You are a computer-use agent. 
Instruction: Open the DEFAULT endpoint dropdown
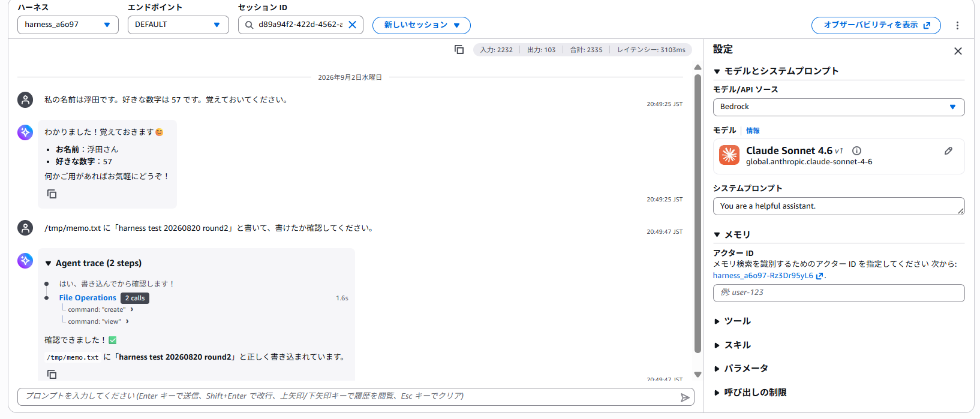click(178, 25)
